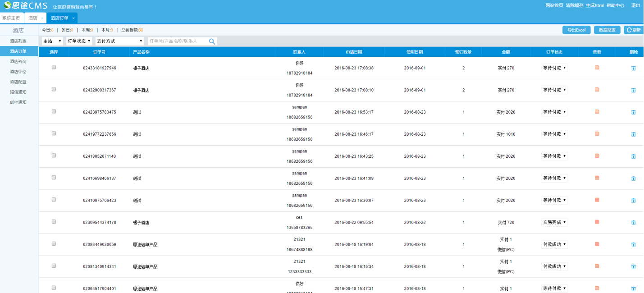644x293 pixels.
Task: Open 酒店咨询 in the sidebar
Action: (x=18, y=61)
